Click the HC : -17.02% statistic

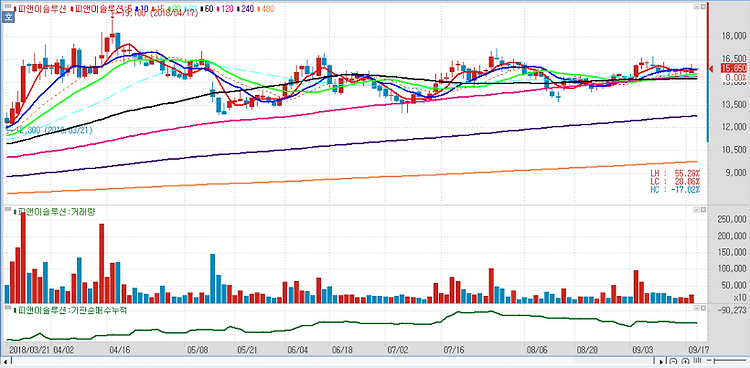click(x=674, y=190)
